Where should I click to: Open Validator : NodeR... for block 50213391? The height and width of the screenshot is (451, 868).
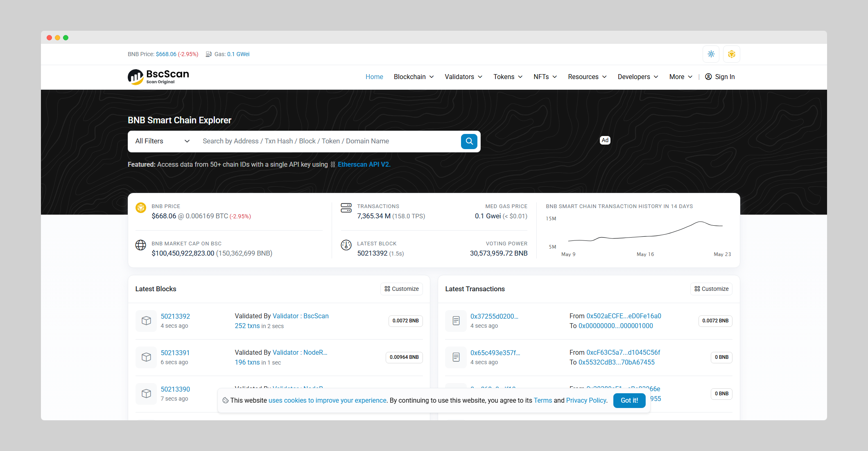tap(300, 352)
